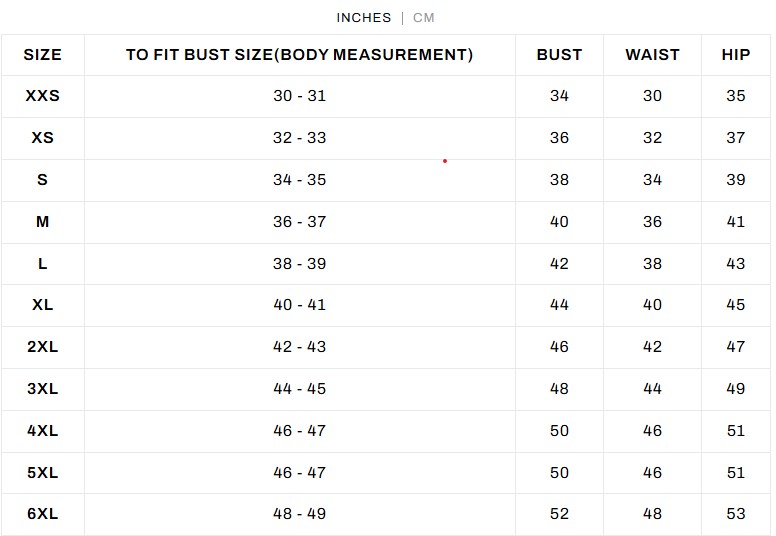Image resolution: width=776 pixels, height=536 pixels.
Task: Click the 6XL hip value 53
Action: point(736,514)
